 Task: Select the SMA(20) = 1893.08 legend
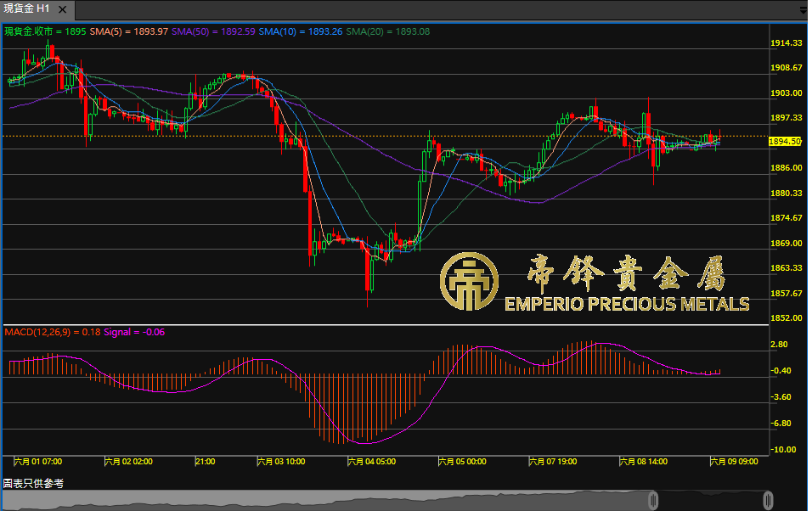pyautogui.click(x=388, y=31)
